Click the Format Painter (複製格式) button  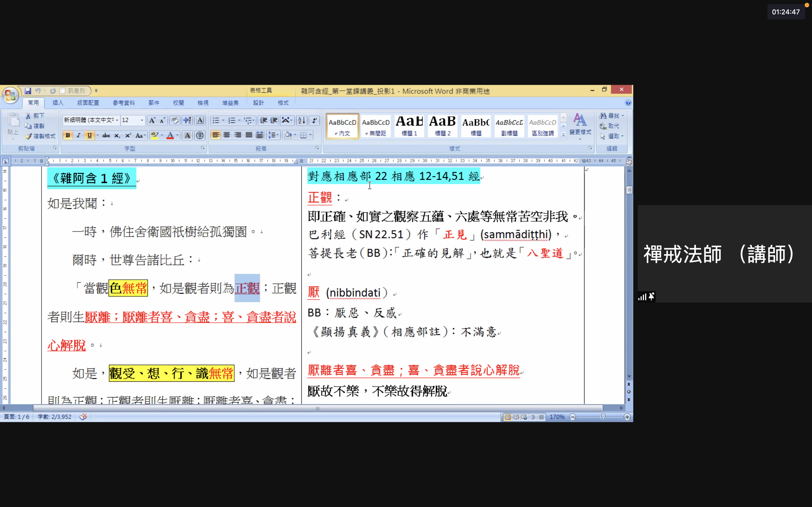40,136
